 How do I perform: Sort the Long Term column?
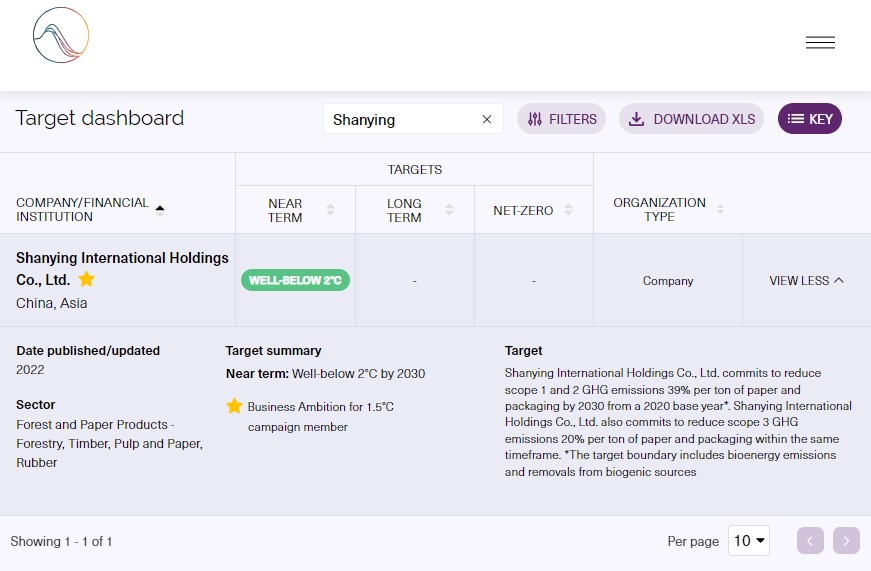(x=449, y=209)
